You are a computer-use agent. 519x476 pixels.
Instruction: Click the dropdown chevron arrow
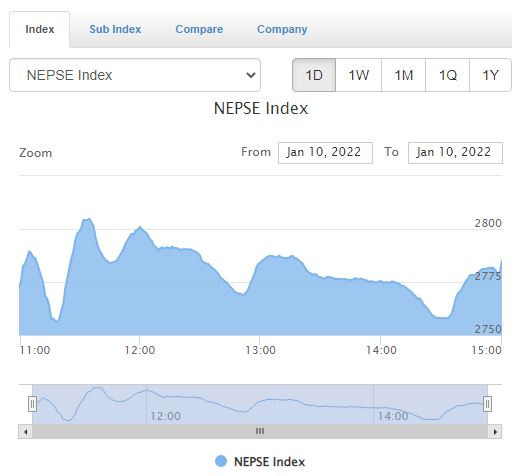[251, 75]
